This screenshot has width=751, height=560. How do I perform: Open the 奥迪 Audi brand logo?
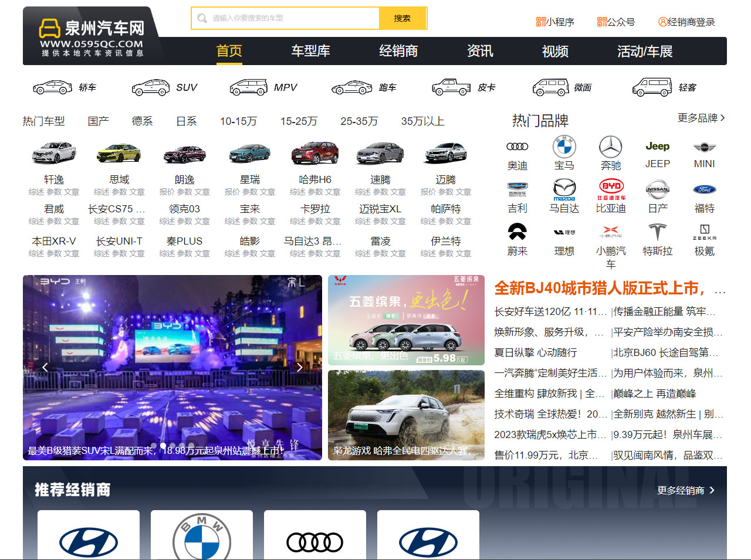click(517, 147)
